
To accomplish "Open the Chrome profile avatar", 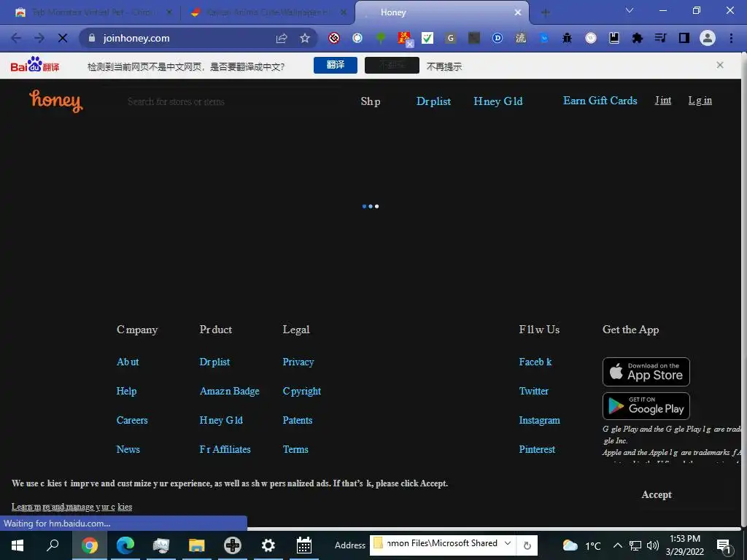I will click(x=708, y=38).
